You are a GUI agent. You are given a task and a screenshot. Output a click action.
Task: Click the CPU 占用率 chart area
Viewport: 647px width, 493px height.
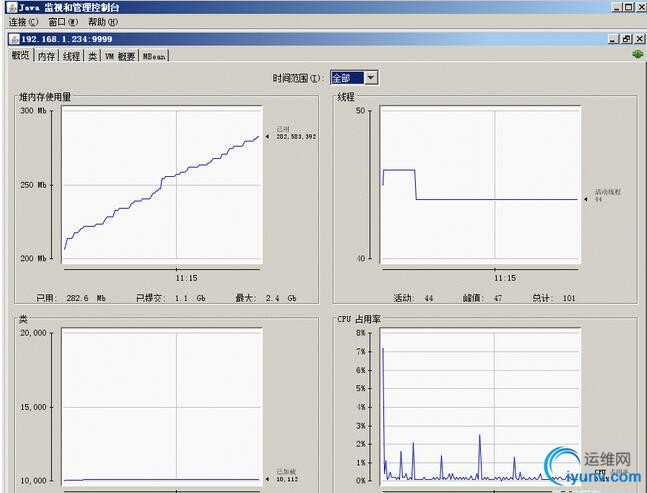(480, 406)
